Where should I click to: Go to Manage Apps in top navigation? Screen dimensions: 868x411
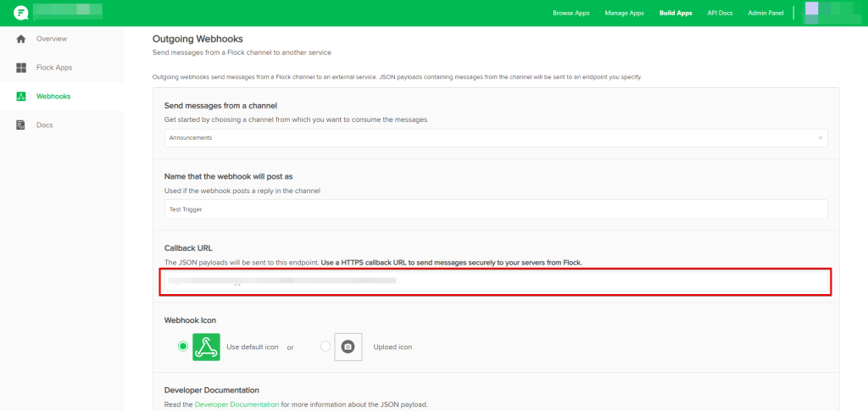point(625,14)
